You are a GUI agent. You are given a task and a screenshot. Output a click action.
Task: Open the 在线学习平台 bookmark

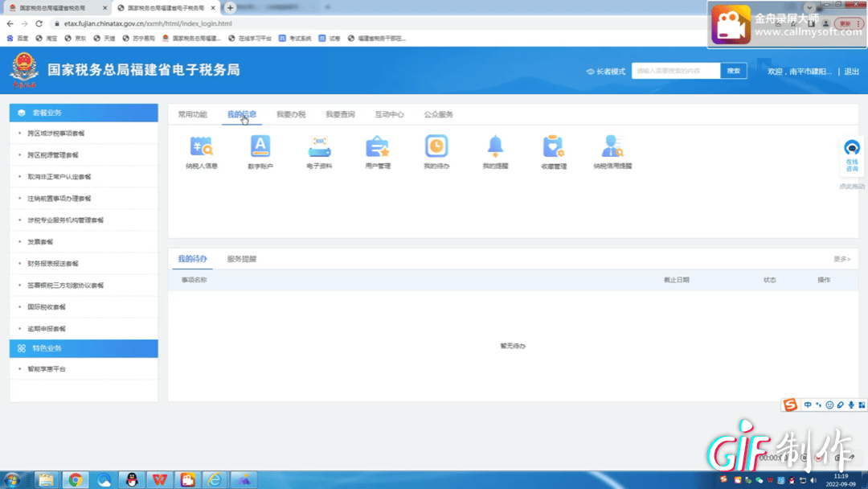point(250,39)
